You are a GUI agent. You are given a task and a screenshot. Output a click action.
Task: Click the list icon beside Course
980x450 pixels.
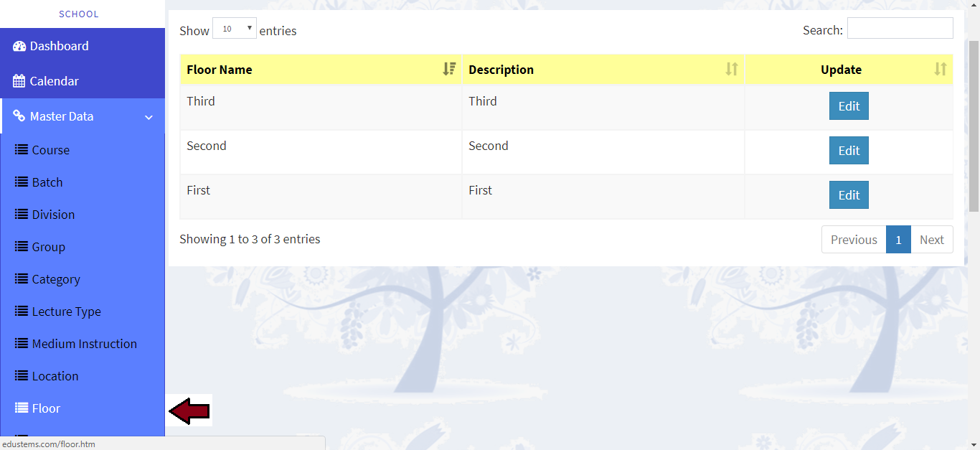point(22,150)
